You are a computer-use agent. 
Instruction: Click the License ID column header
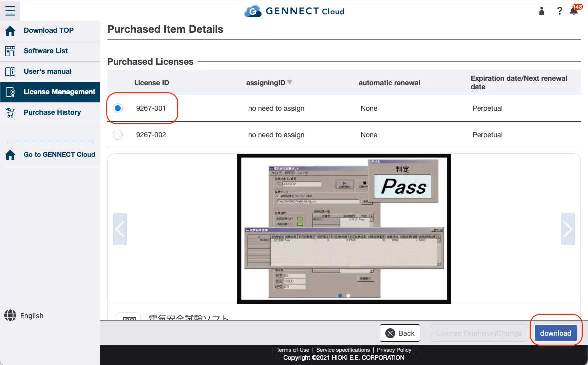coord(151,83)
